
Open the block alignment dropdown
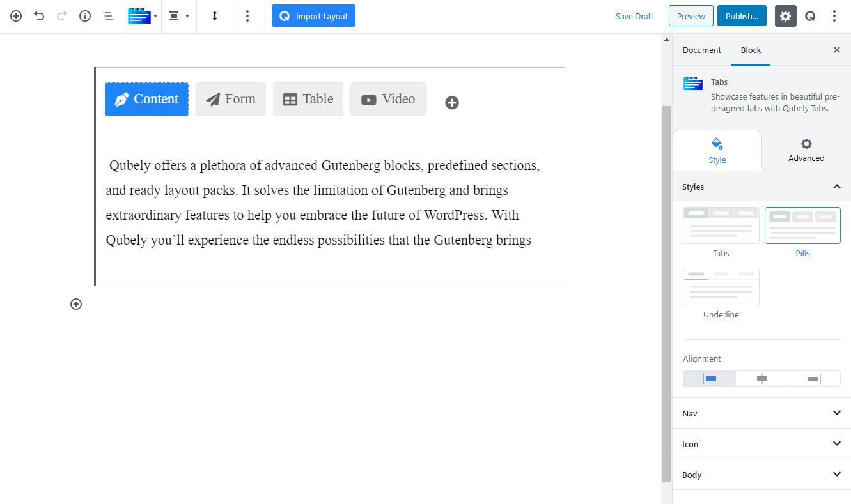(179, 16)
